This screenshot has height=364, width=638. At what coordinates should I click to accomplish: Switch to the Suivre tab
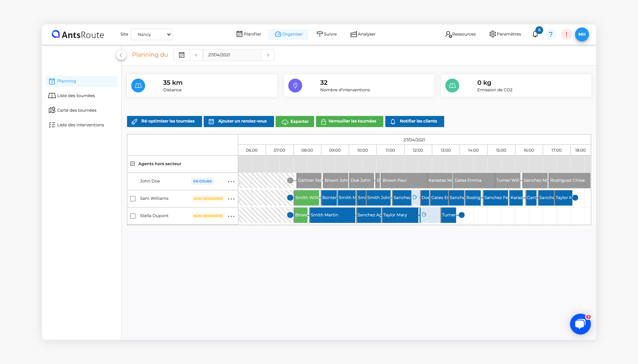[327, 34]
